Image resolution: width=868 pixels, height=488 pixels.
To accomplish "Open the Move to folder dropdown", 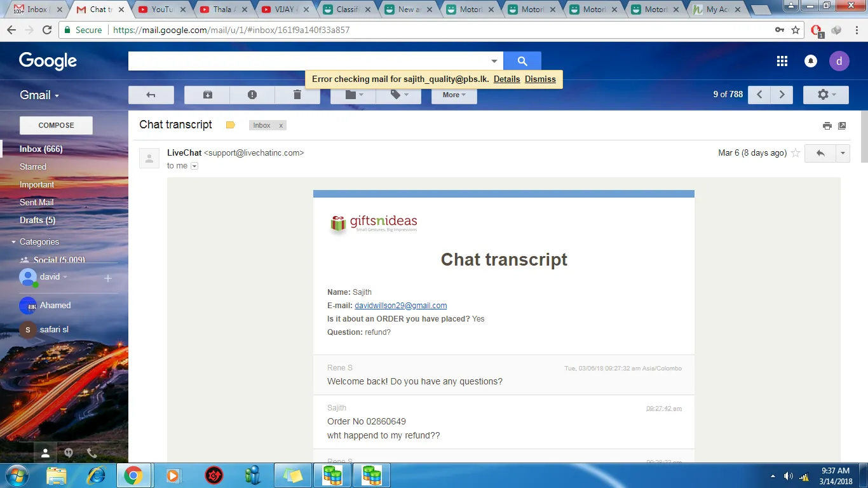I will pyautogui.click(x=353, y=95).
